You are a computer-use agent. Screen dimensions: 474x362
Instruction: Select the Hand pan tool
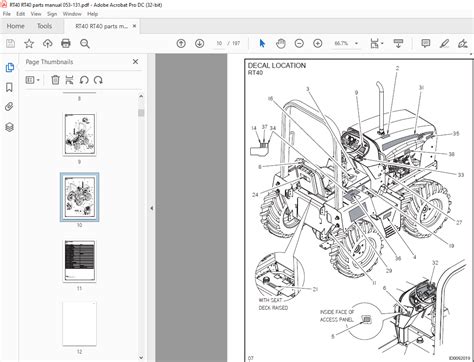click(x=281, y=43)
